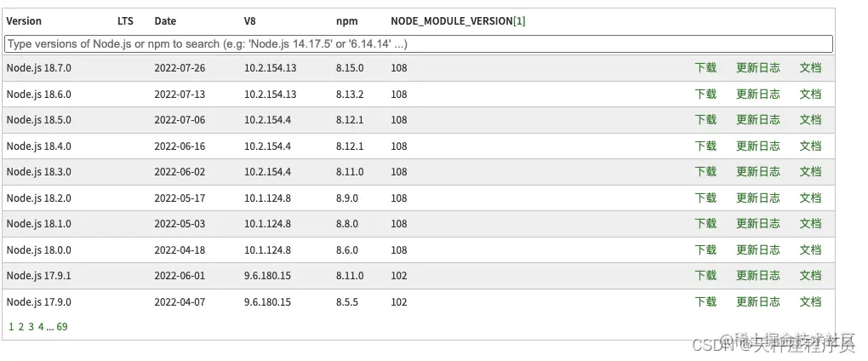Screen dimensions: 868x361
Task: Open the docs link for Node.js 18.0.0
Action: [x=810, y=250]
